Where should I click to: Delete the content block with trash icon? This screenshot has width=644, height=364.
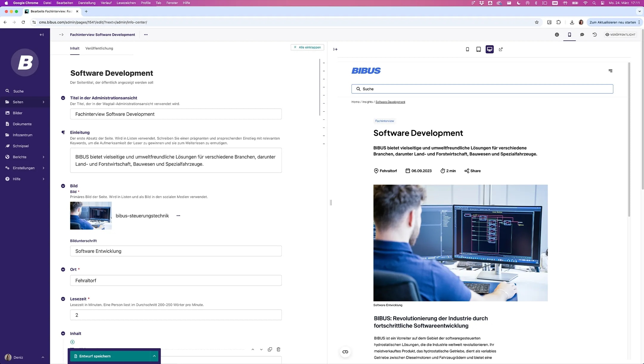point(278,349)
